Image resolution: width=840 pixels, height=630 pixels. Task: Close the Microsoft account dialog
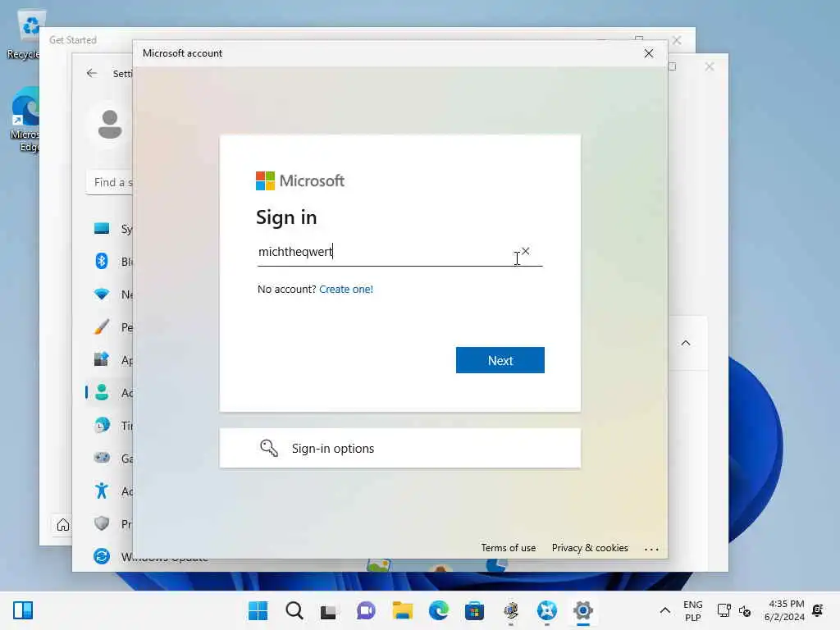click(x=649, y=53)
